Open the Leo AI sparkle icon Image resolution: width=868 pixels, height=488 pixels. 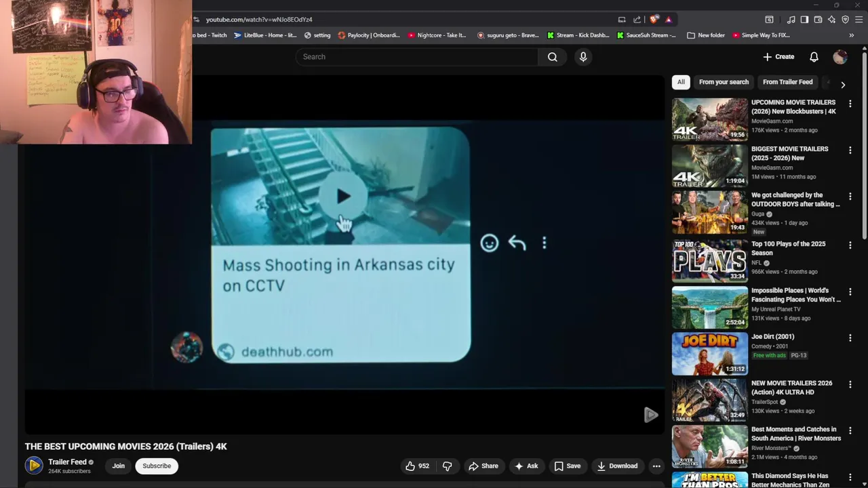[831, 20]
